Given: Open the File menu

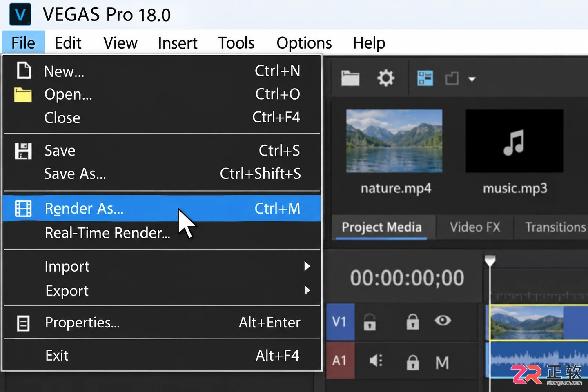Looking at the screenshot, I should (x=23, y=42).
